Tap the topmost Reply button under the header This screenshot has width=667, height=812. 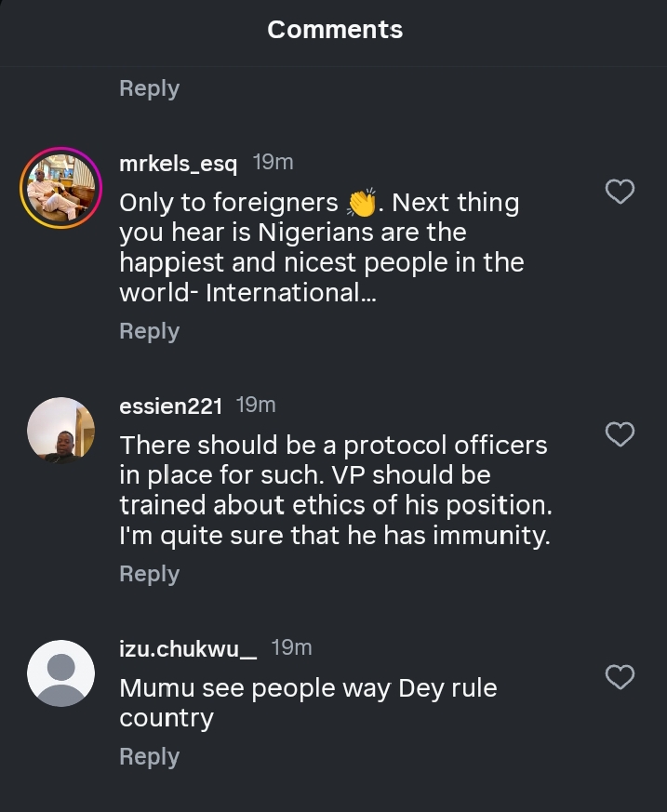pos(149,88)
